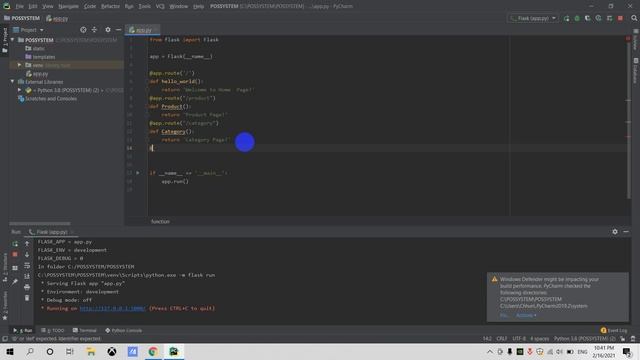This screenshot has width=640, height=360.
Task: Open the VCS menu
Action: click(160, 7)
